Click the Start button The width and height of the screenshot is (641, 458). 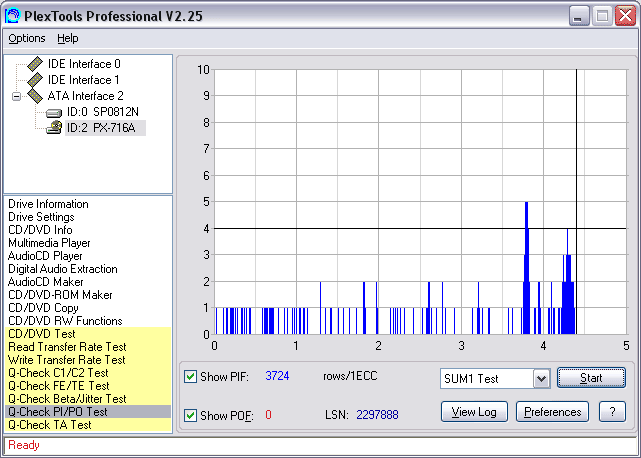coord(591,378)
